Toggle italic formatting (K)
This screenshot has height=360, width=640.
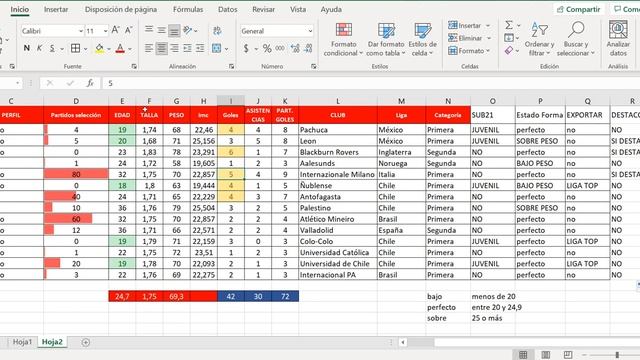click(x=39, y=48)
